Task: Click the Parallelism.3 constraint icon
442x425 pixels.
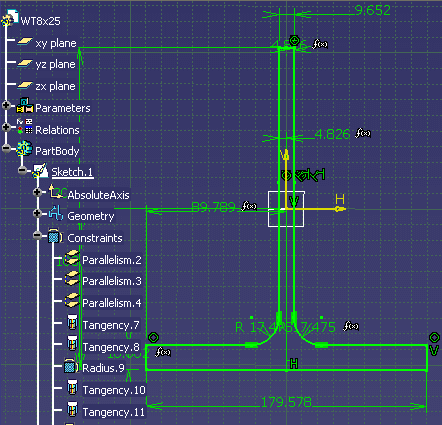Action: point(71,279)
